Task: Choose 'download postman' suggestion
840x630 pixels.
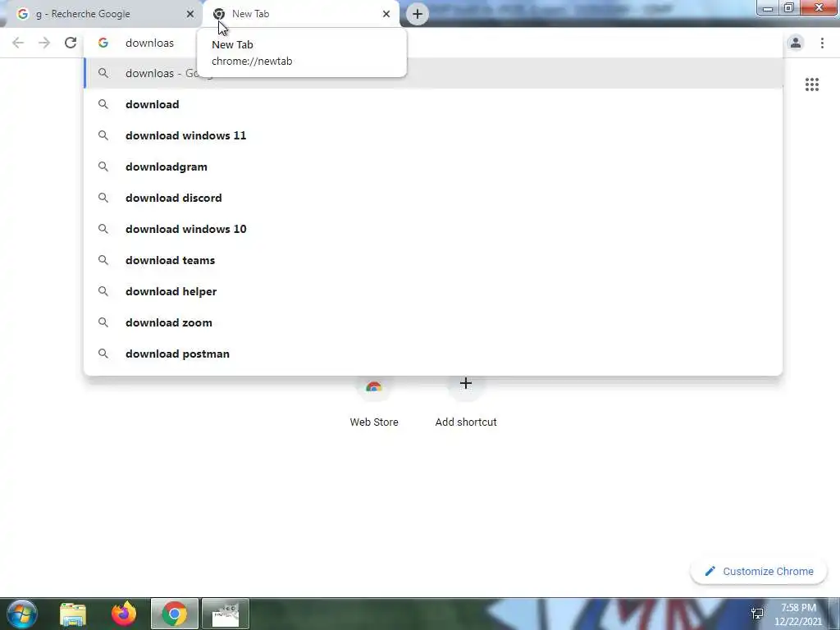Action: (433, 354)
